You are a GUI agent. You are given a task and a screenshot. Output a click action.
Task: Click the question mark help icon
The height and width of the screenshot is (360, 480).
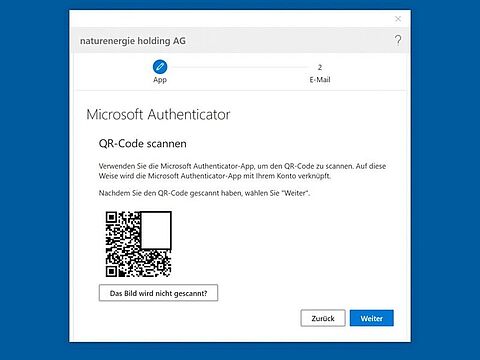[398, 40]
